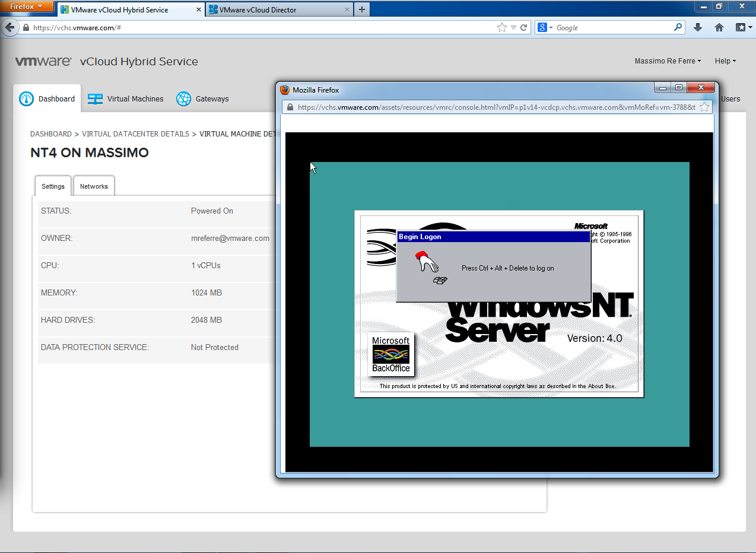Click the vmware vCloud Hybrid Service logo
The height and width of the screenshot is (553, 756).
(x=107, y=62)
